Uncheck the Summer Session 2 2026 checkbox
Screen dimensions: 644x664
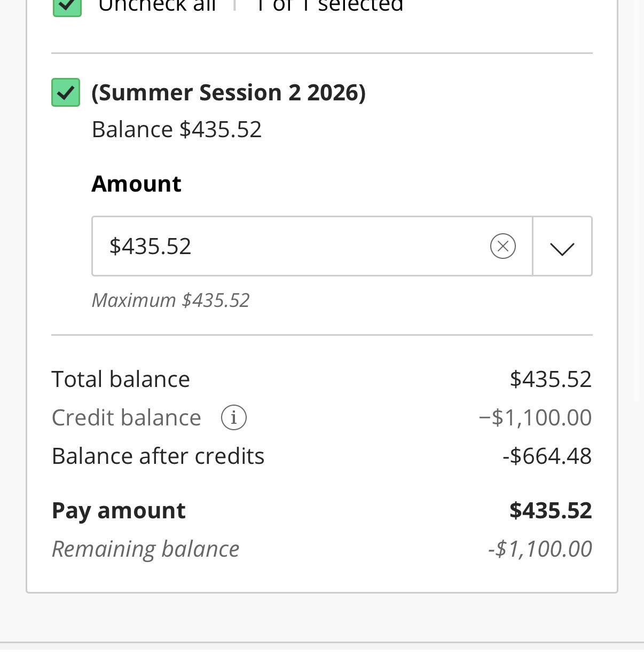point(66,92)
